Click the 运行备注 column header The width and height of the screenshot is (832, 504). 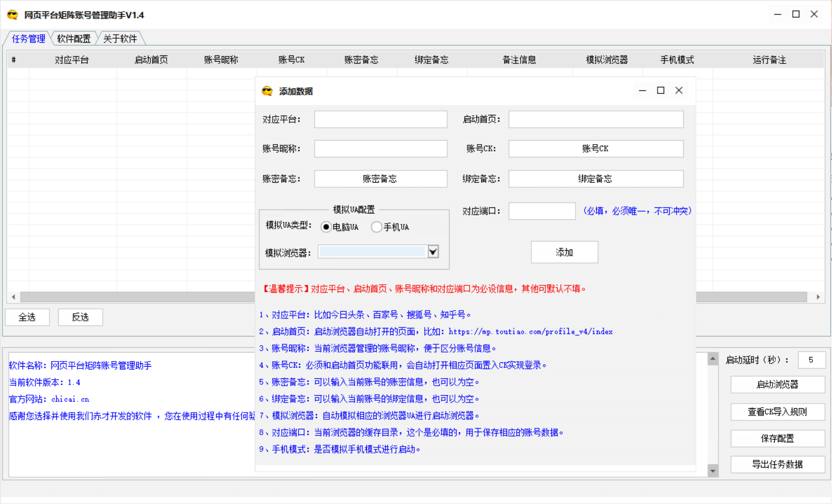coord(769,60)
